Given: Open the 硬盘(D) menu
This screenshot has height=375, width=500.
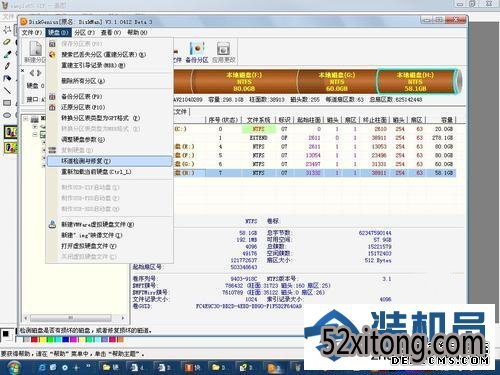Looking at the screenshot, I should 58,32.
